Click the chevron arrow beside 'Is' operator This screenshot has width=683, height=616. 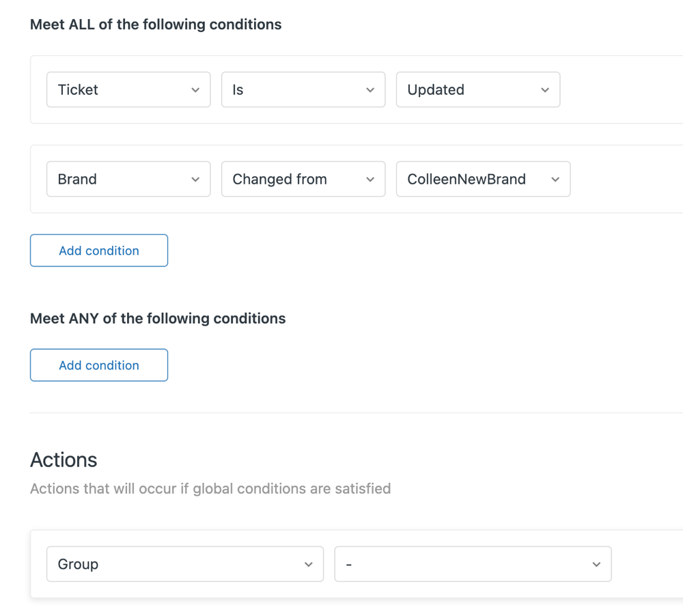[x=370, y=90]
